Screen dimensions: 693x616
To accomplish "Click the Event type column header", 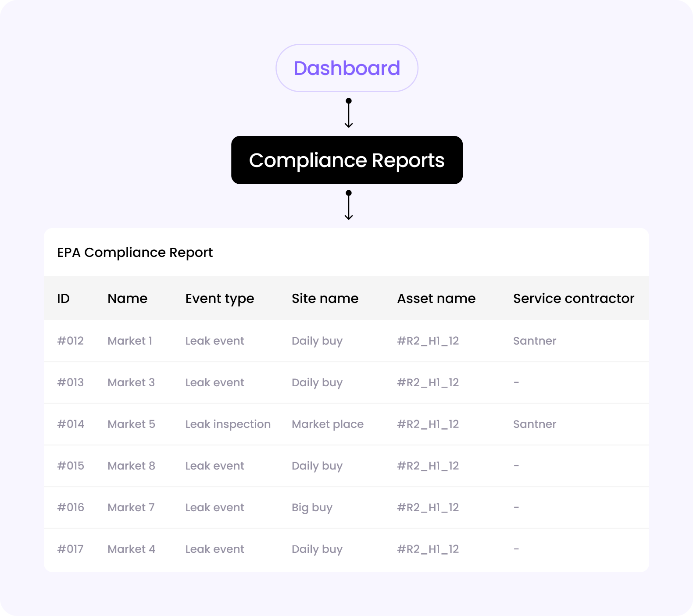I will point(219,299).
